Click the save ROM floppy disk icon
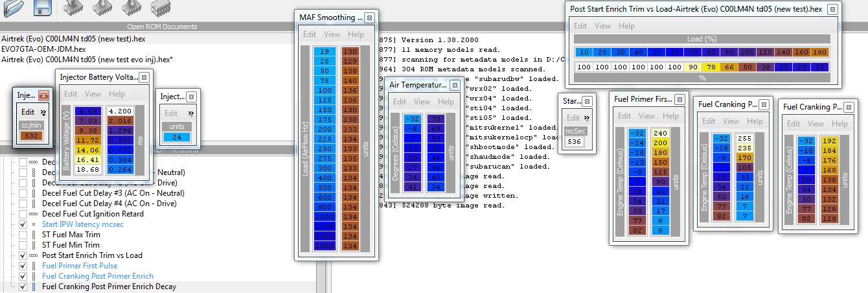This screenshot has height=293, width=868. [x=43, y=7]
